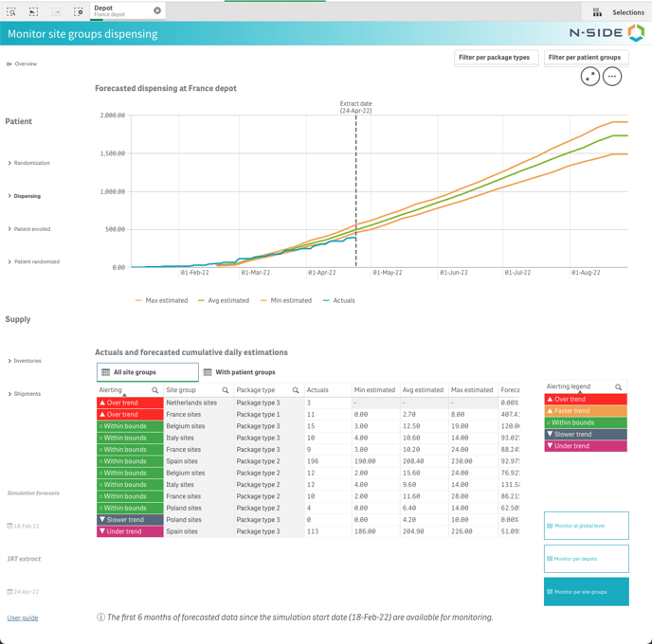Expand the dispensing chart to fullscreen
652x644 pixels.
point(589,77)
